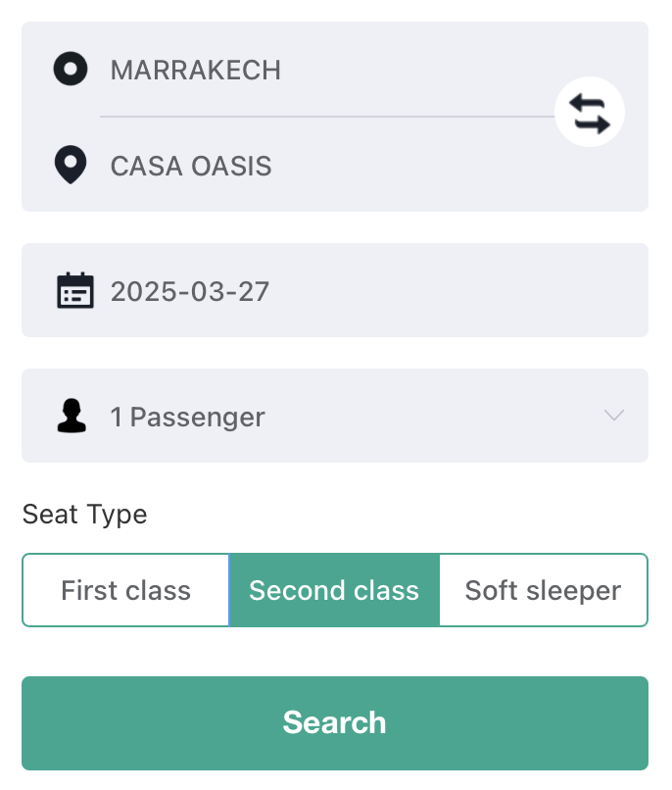Click the destination map pin icon

coord(71,165)
